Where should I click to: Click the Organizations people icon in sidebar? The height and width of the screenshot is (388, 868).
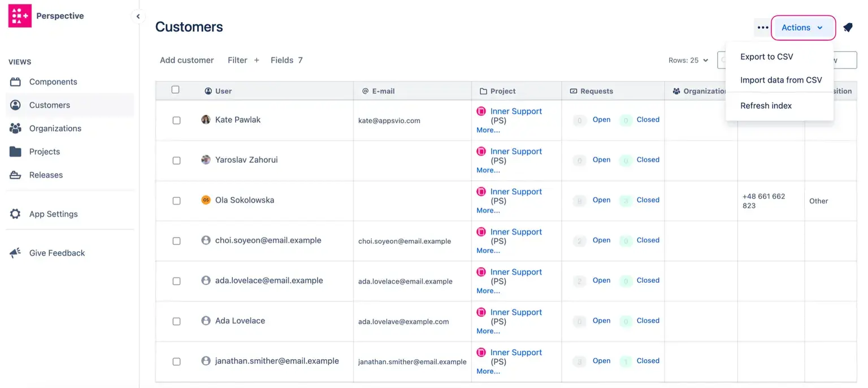(x=15, y=128)
